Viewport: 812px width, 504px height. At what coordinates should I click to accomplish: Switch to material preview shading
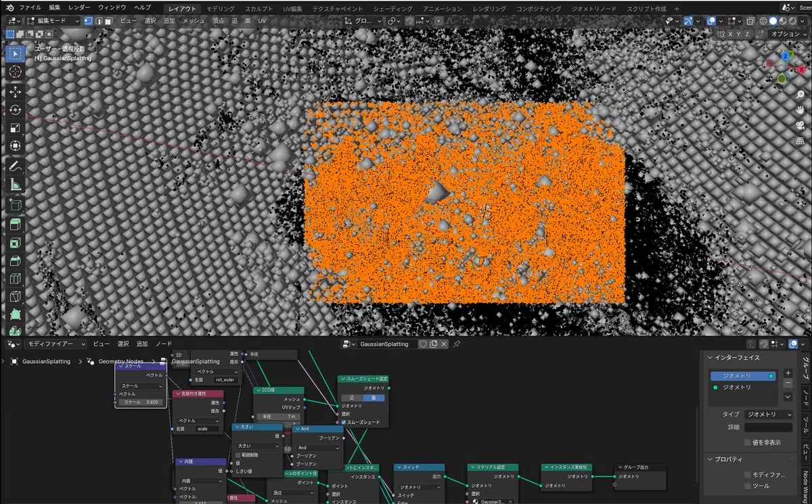783,21
